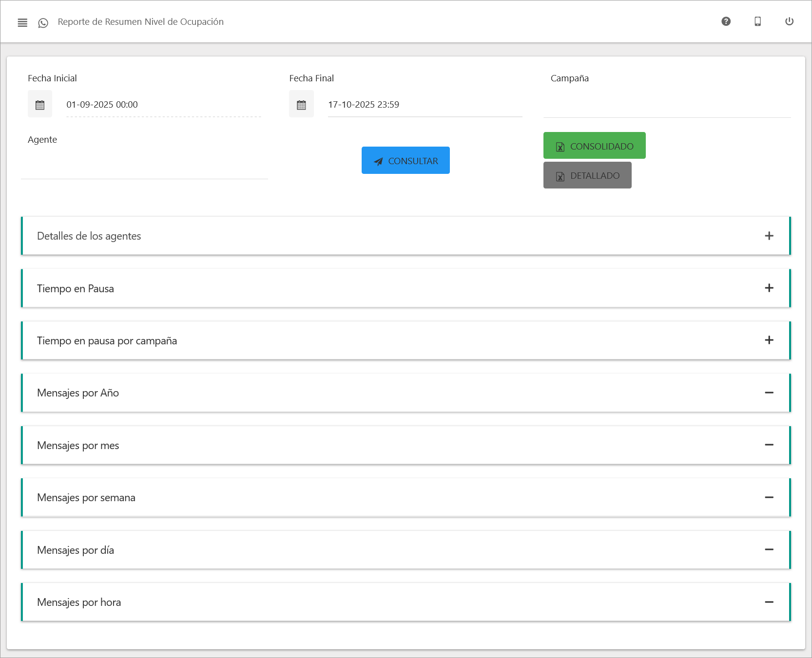Export the CONSOLIDADO Excel report
This screenshot has height=658, width=812.
(x=594, y=146)
